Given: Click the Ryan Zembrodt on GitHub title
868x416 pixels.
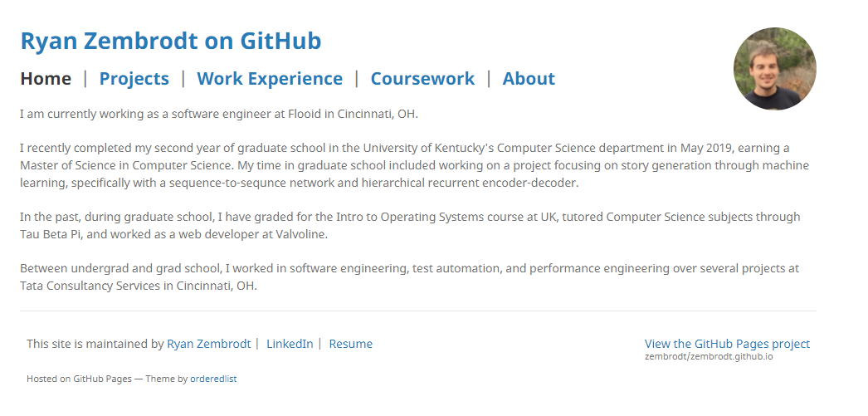Looking at the screenshot, I should click(x=170, y=41).
